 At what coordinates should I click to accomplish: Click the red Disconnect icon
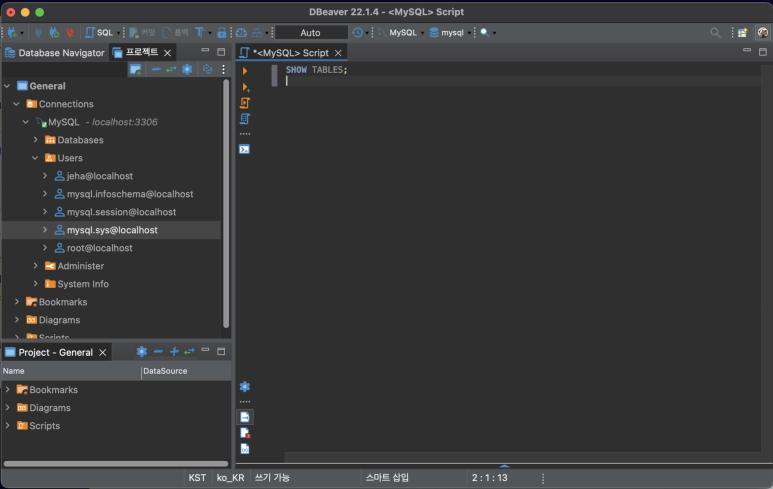(70, 33)
